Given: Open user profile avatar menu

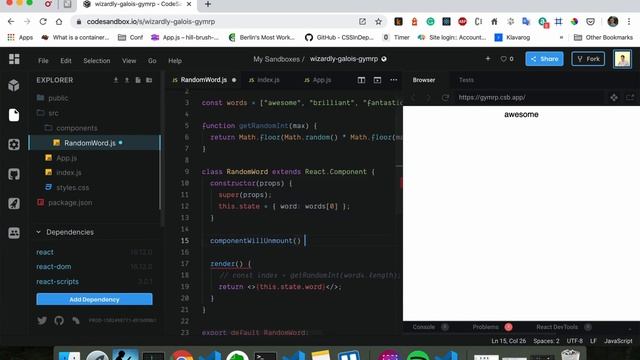Looking at the screenshot, I should [x=622, y=59].
